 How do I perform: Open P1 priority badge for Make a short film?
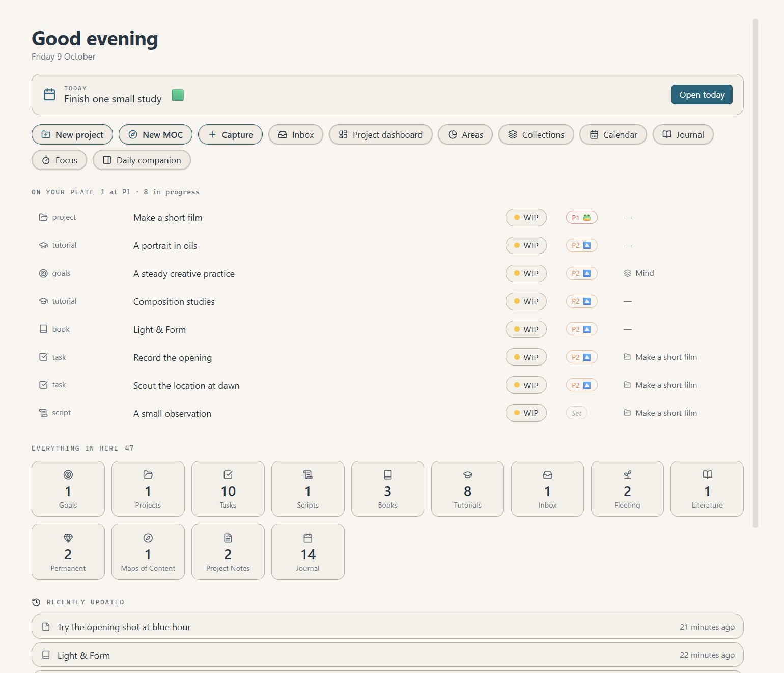[x=581, y=217]
